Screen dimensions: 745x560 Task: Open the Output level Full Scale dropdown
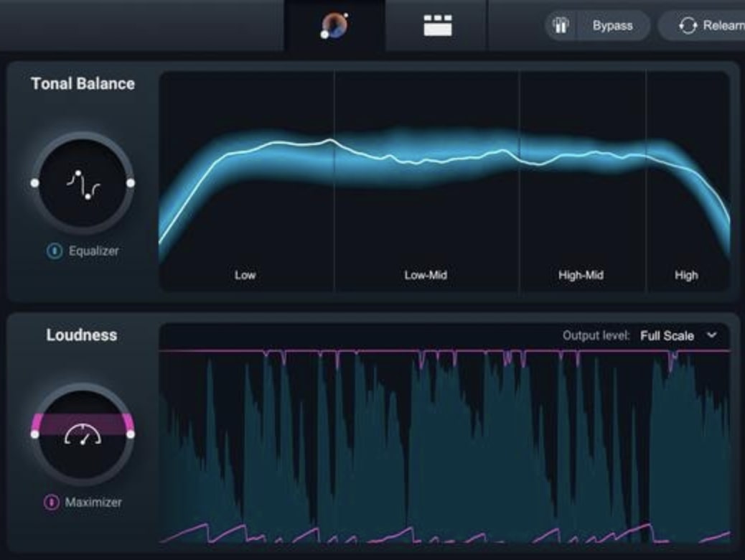[679, 335]
